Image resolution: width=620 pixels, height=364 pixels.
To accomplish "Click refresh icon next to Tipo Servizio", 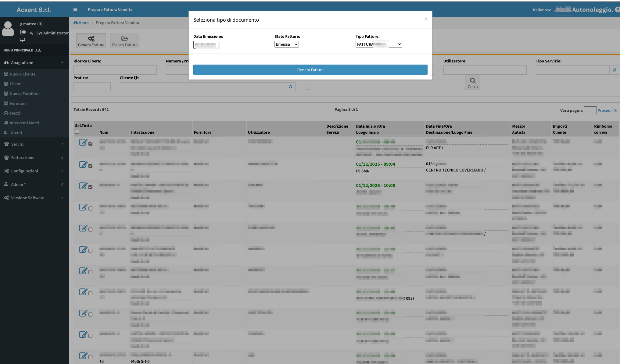I will 614,70.
